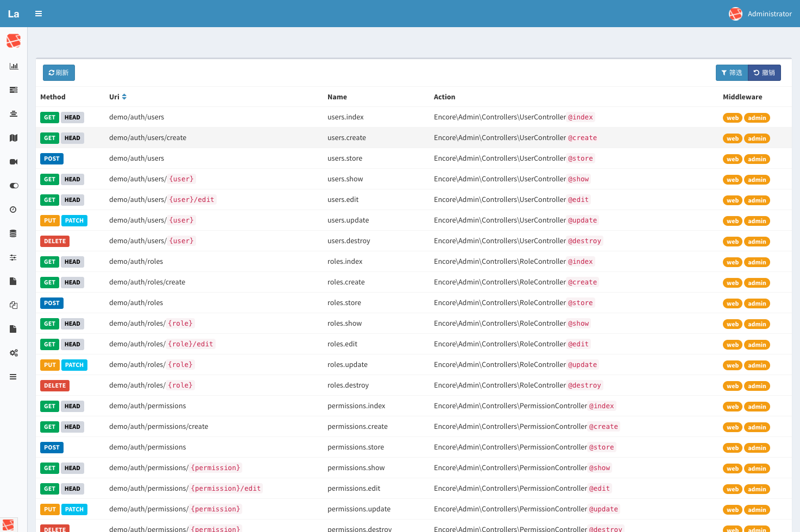Toggle the sidebar hamburger menu
The height and width of the screenshot is (532, 800).
pos(39,14)
